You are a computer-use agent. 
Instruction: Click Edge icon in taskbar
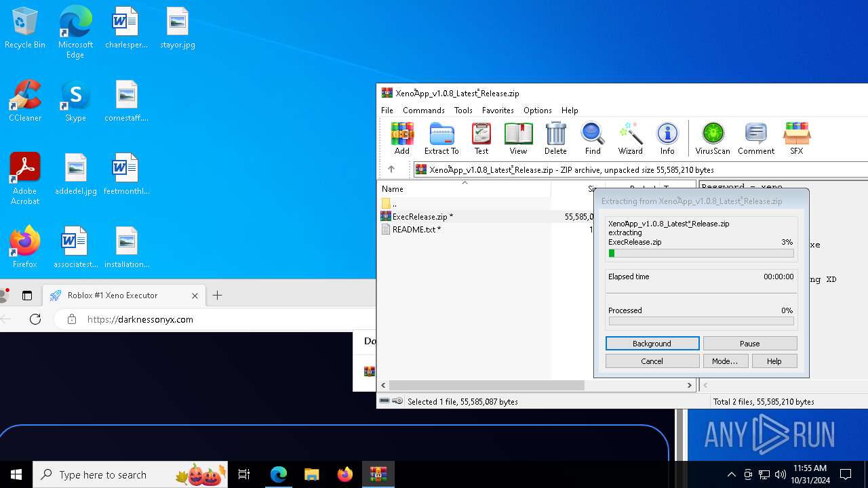coord(279,474)
